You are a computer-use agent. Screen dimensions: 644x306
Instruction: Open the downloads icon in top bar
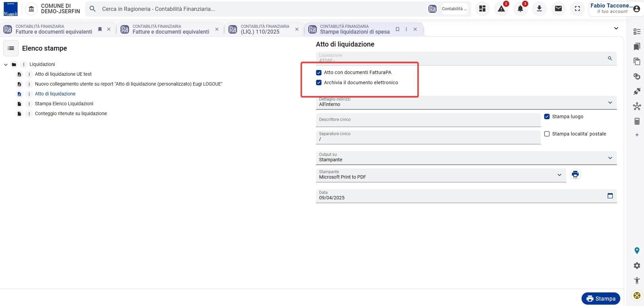coord(539,9)
